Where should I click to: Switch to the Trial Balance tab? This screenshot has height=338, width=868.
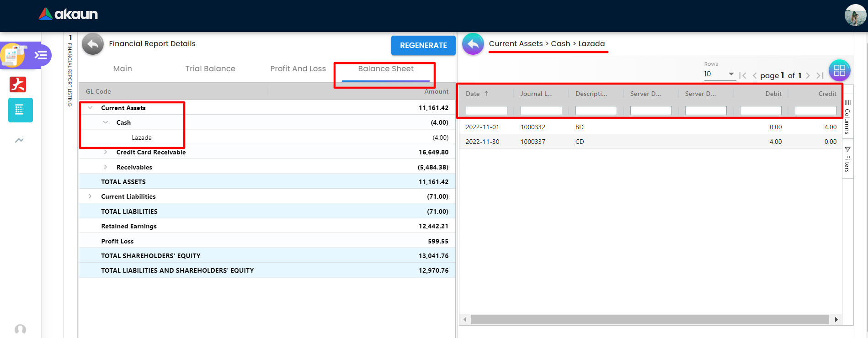pyautogui.click(x=210, y=69)
